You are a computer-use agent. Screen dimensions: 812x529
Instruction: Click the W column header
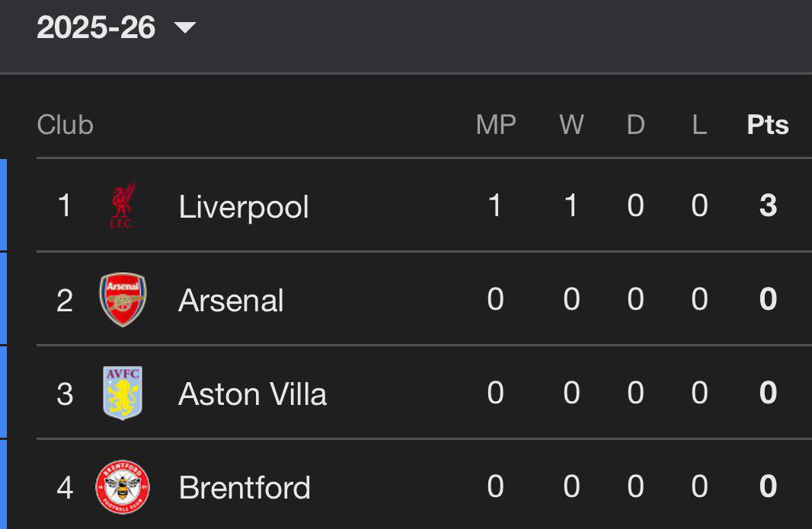[x=571, y=125]
